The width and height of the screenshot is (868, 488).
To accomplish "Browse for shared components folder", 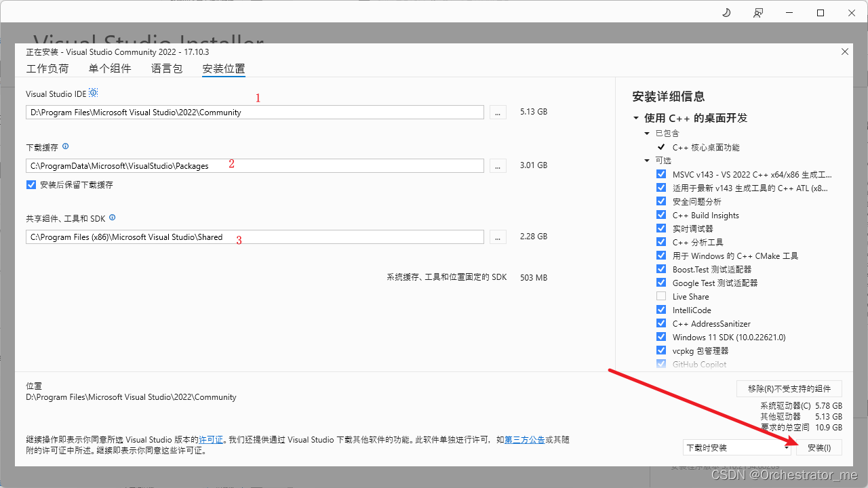I will [498, 237].
